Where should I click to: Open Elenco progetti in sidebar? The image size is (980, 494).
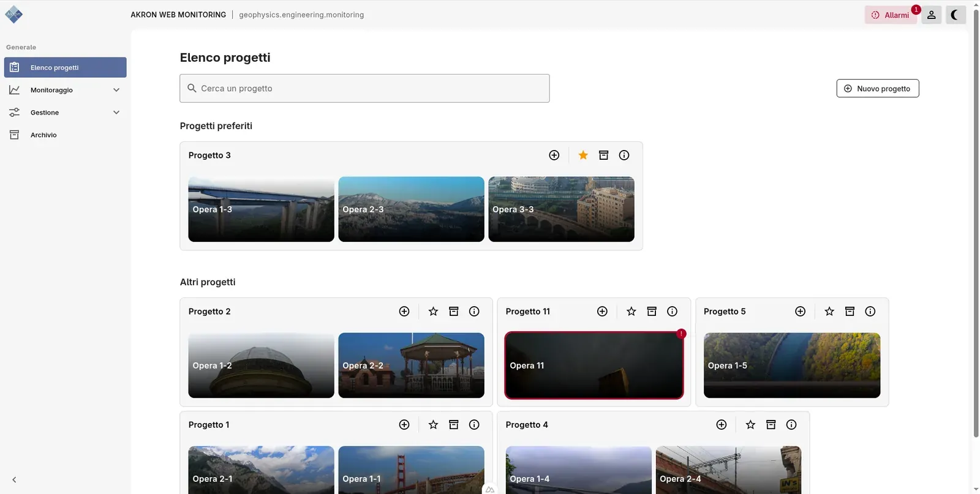click(x=66, y=67)
